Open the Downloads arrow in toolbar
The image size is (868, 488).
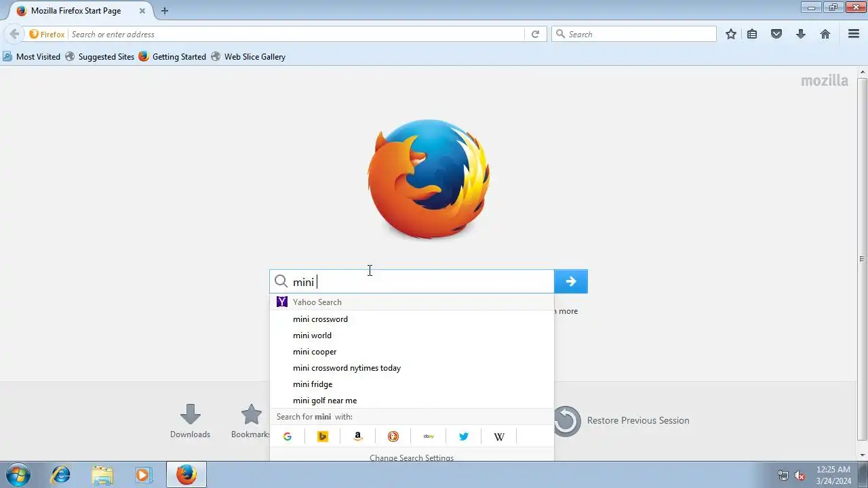801,34
